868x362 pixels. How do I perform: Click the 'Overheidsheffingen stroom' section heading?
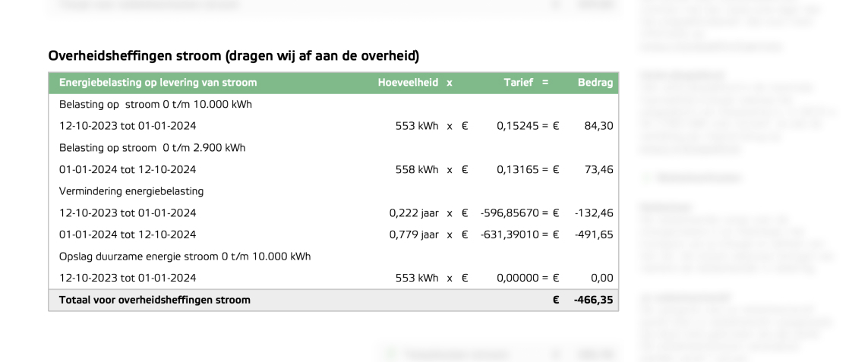click(x=234, y=56)
